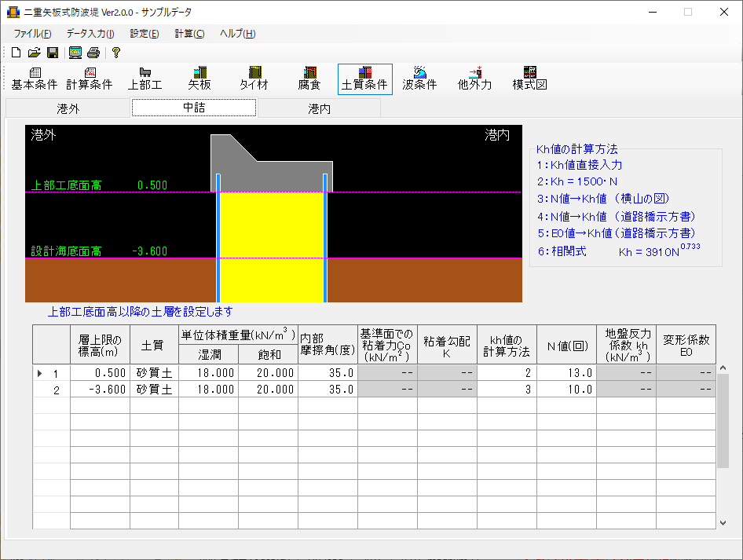
Task: Click the 上部工底面高 label in diagram
Action: click(66, 185)
